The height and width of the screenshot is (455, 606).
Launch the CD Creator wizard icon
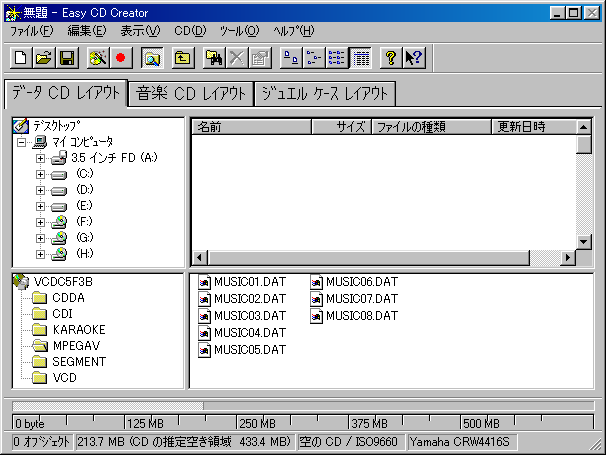click(x=98, y=58)
